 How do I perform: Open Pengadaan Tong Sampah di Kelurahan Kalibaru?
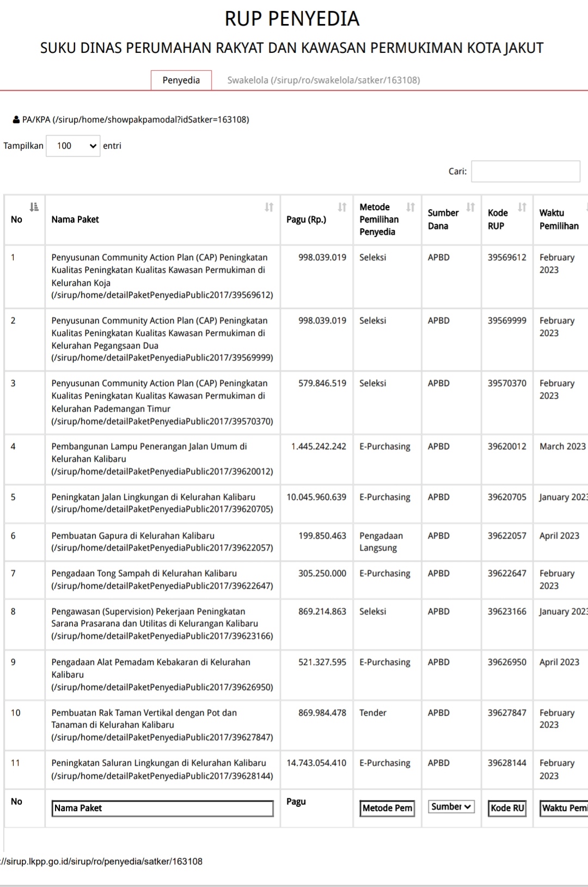144,573
